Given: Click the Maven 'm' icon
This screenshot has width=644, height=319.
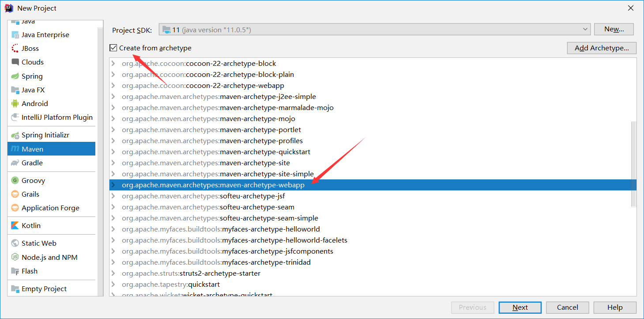Looking at the screenshot, I should [x=15, y=149].
